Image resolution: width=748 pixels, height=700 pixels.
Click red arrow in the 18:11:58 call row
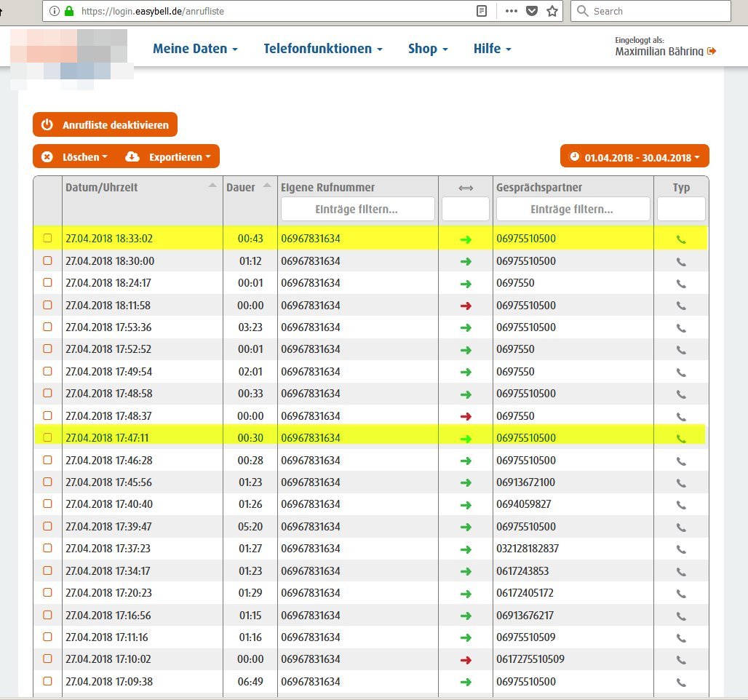[466, 306]
